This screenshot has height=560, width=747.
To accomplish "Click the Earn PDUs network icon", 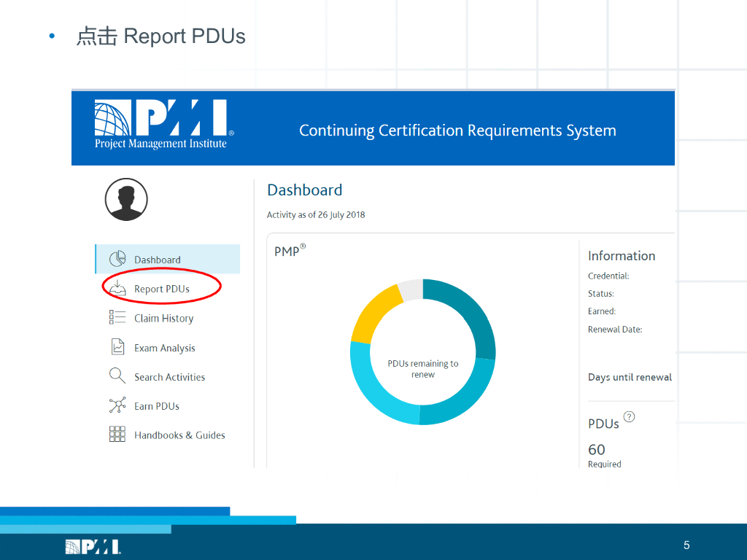I will coord(117,405).
